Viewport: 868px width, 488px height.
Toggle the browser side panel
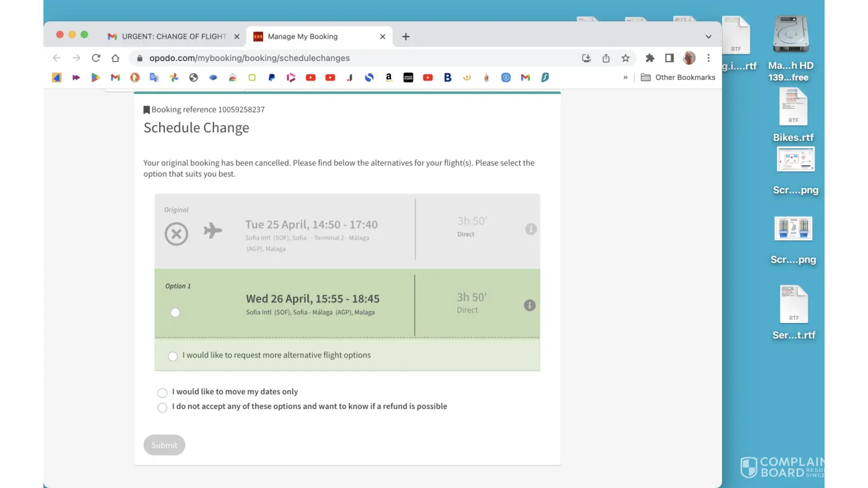click(669, 58)
